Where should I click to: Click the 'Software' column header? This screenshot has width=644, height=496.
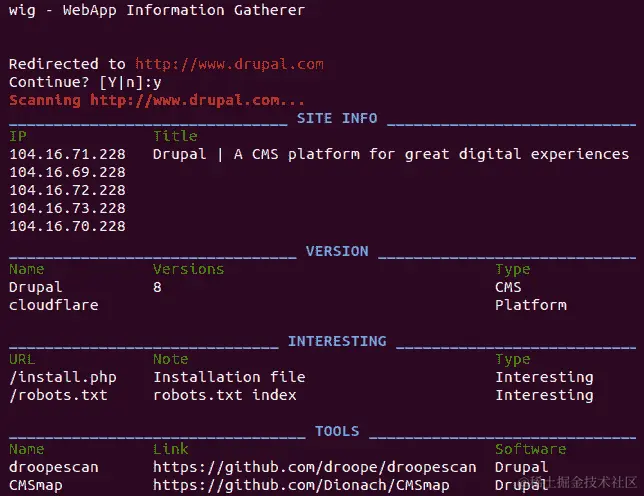pyautogui.click(x=531, y=449)
